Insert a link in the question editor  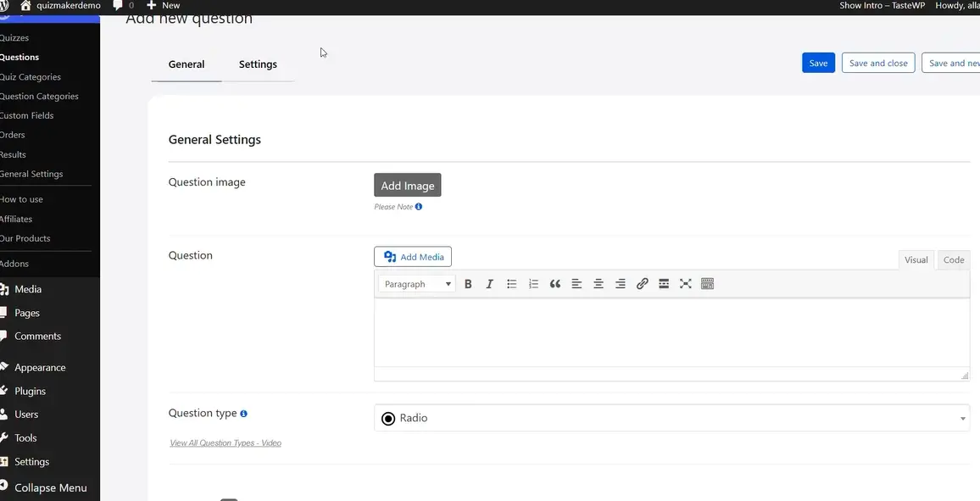coord(642,284)
